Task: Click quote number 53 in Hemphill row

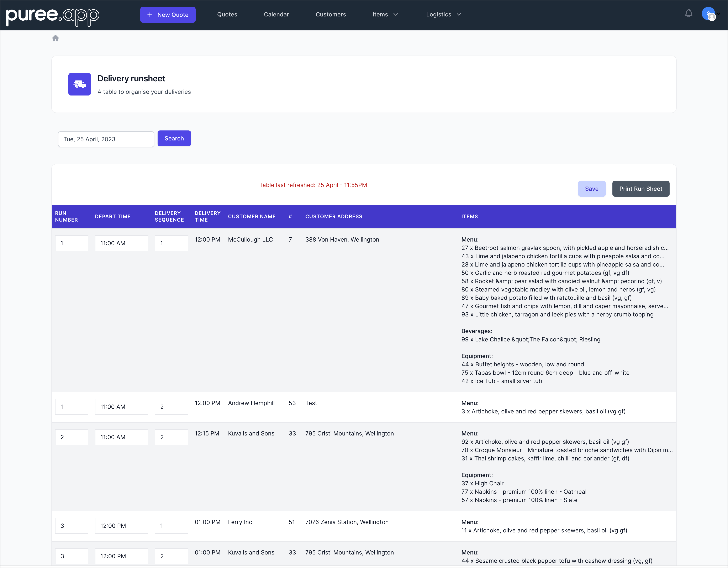Action: click(292, 403)
